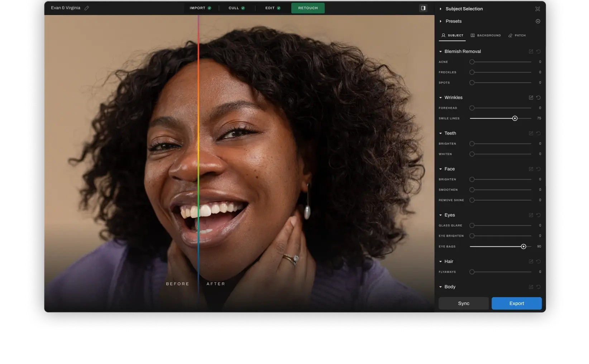Reset the Face section adjustments
The image size is (589, 364).
pyautogui.click(x=538, y=169)
